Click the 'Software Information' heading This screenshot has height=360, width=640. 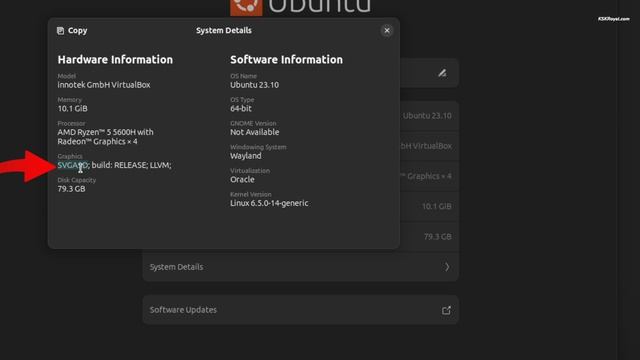(x=287, y=60)
